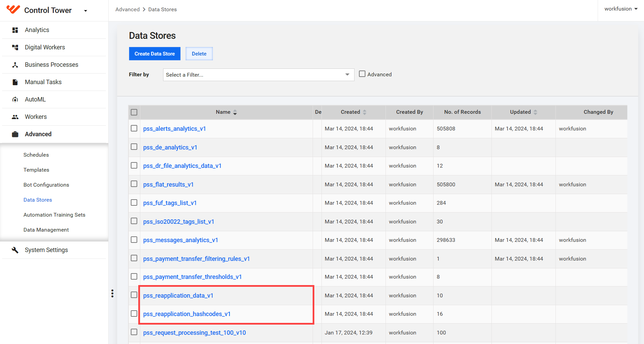Open pss_reapplication_hashcodes_v1 link
This screenshot has width=644, height=344.
(187, 314)
